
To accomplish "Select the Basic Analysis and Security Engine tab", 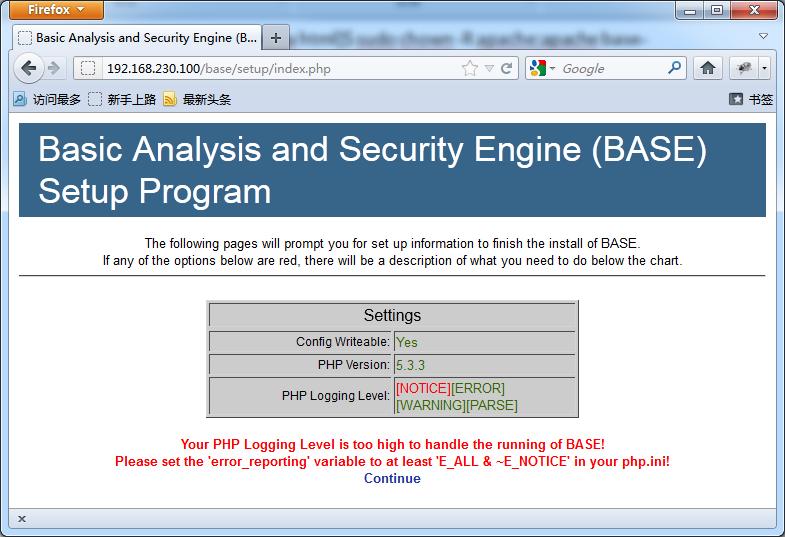I will click(136, 38).
